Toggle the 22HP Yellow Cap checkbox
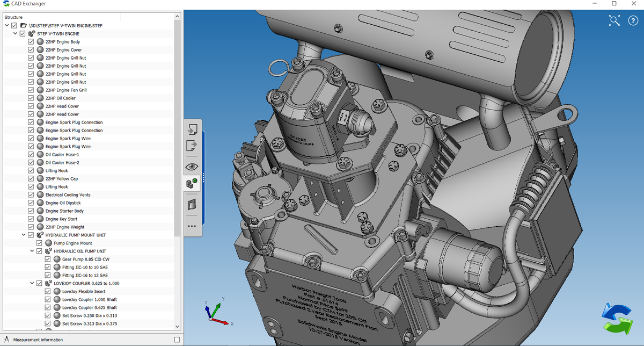Image resolution: width=644 pixels, height=346 pixels. click(x=31, y=178)
